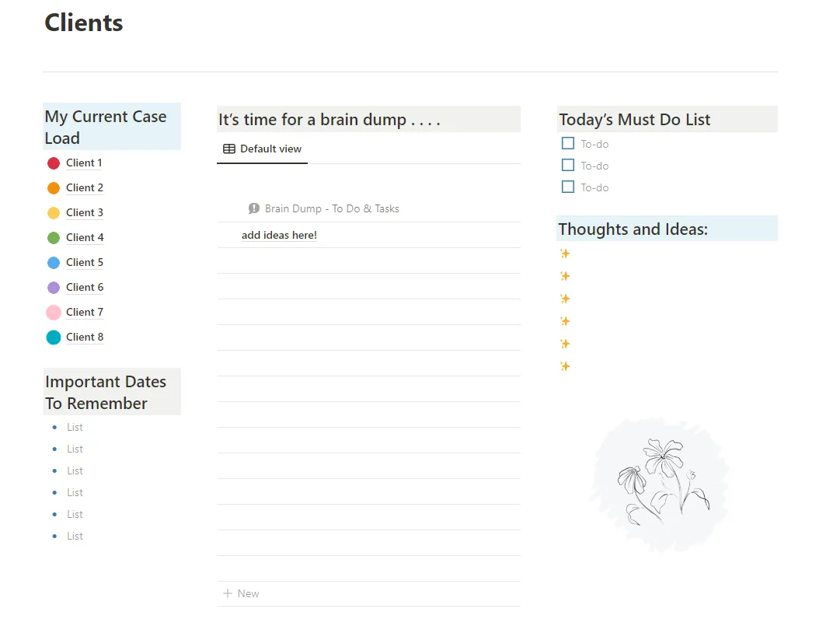840x619 pixels.
Task: Click the Brain Dump column header icon
Action: coord(254,208)
